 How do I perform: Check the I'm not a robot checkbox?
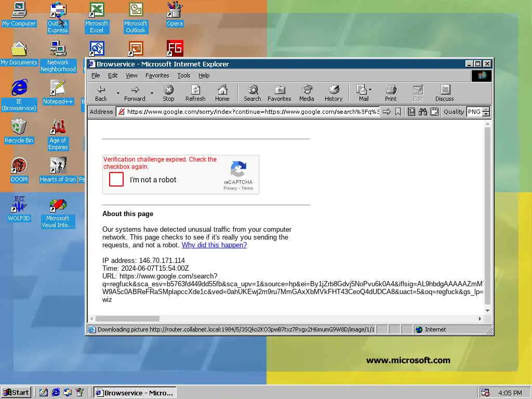pyautogui.click(x=116, y=179)
